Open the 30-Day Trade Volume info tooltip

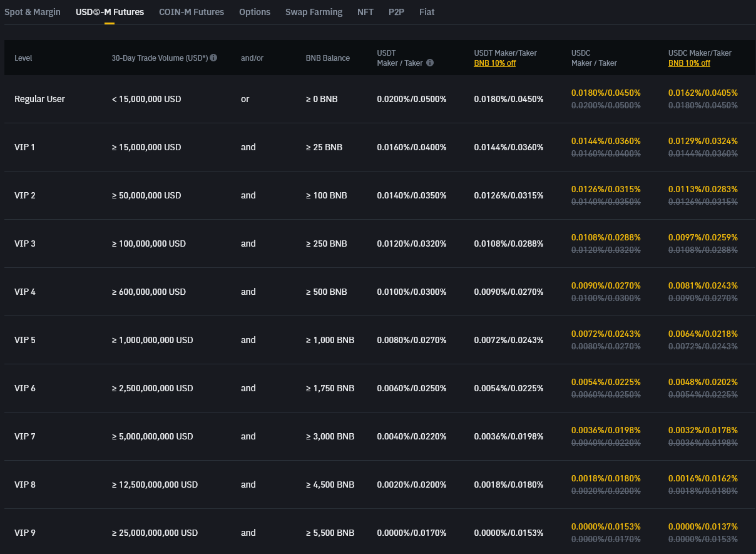(213, 58)
